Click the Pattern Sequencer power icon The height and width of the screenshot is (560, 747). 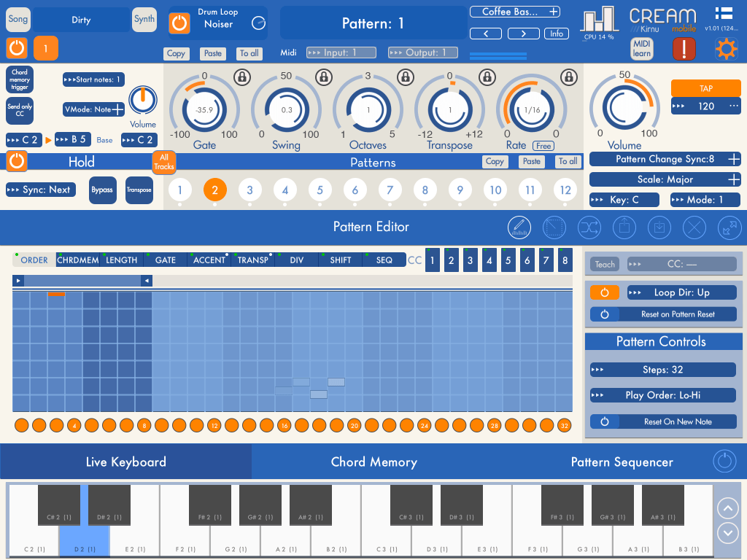click(724, 461)
